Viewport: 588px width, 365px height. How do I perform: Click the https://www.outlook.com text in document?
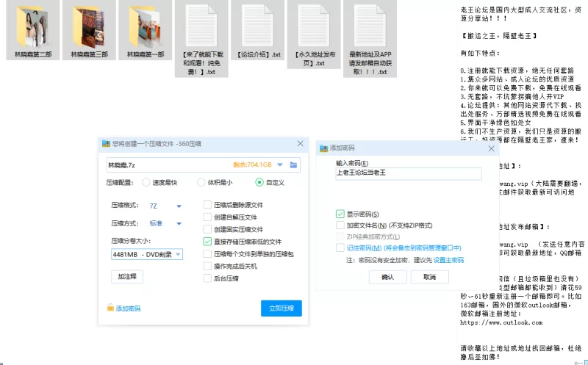pyautogui.click(x=501, y=322)
